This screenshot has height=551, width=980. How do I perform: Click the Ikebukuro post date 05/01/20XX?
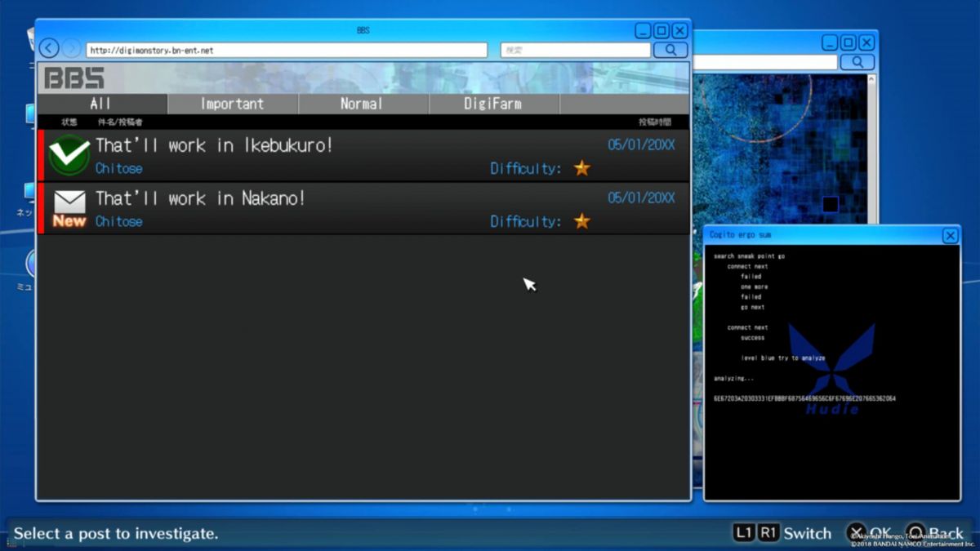(641, 145)
